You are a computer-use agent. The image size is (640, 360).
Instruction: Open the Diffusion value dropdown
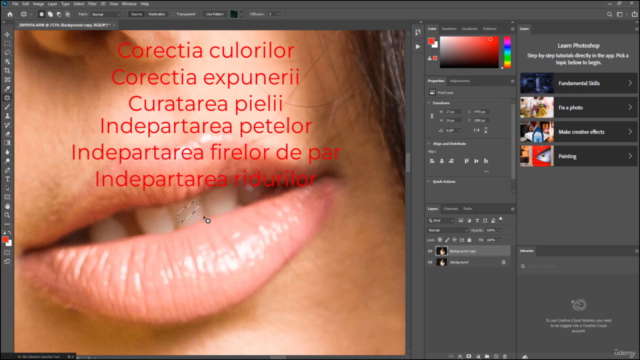(279, 14)
